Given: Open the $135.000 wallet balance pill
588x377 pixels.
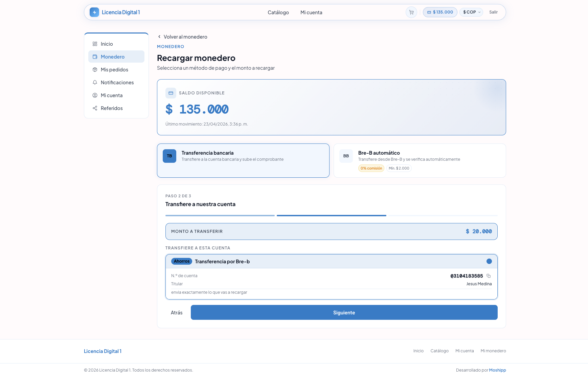Looking at the screenshot, I should 440,12.
